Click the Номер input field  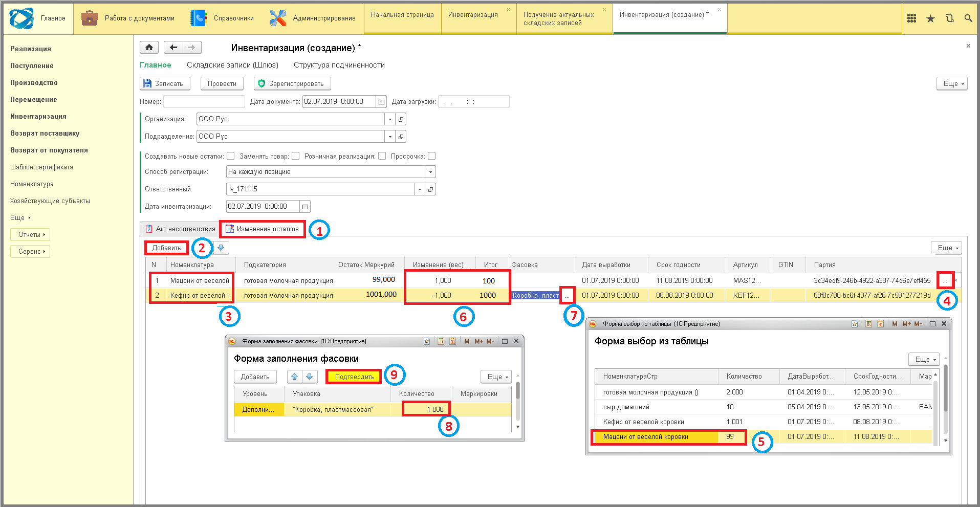point(204,102)
